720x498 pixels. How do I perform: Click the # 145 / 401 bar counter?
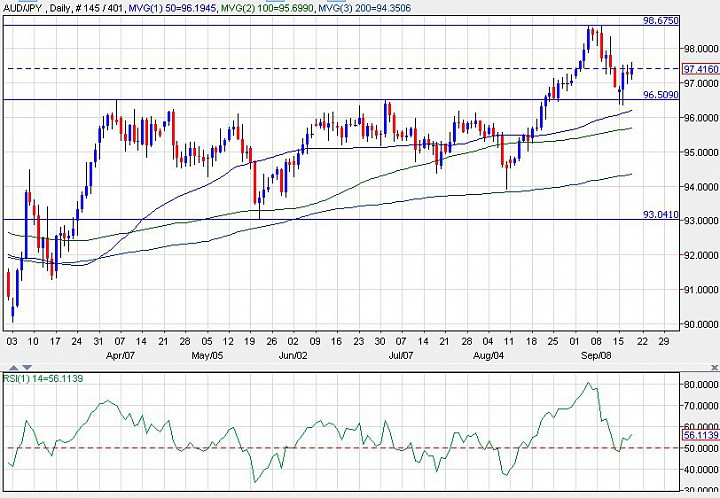coord(99,8)
